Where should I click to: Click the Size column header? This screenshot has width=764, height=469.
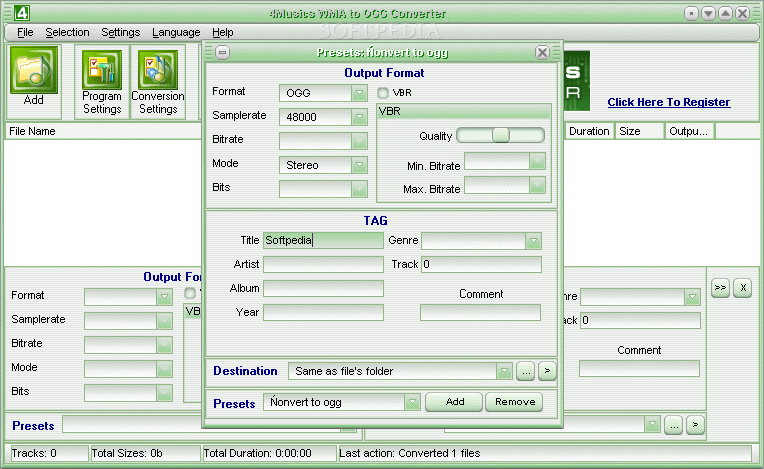638,131
